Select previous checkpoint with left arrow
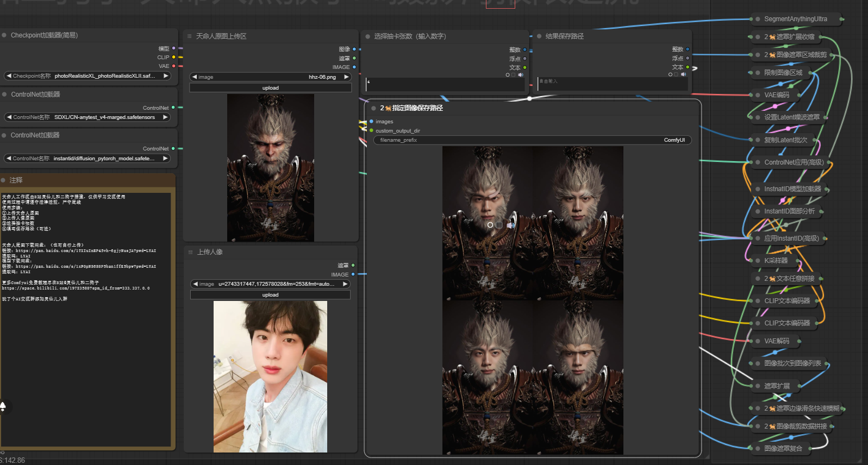868x465 pixels. pos(9,76)
